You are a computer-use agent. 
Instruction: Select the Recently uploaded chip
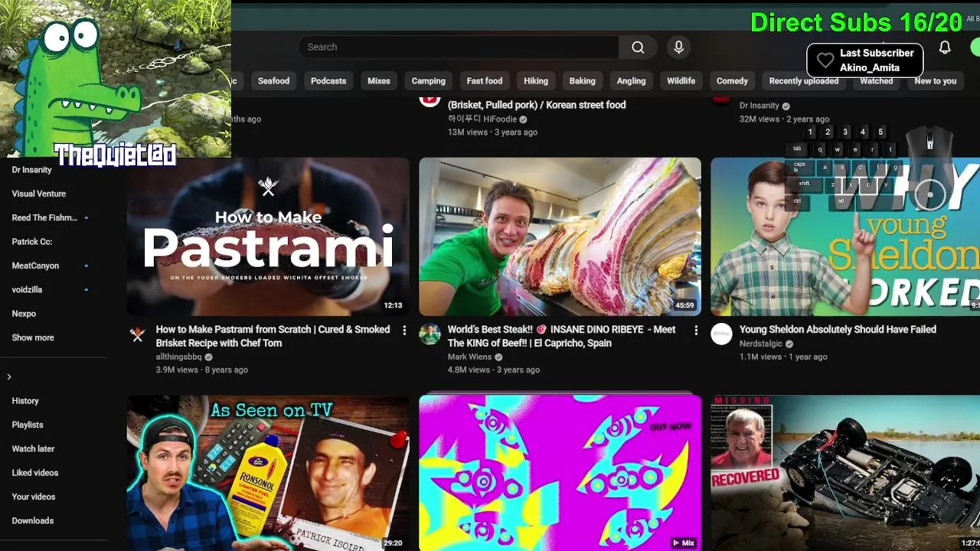[x=803, y=80]
